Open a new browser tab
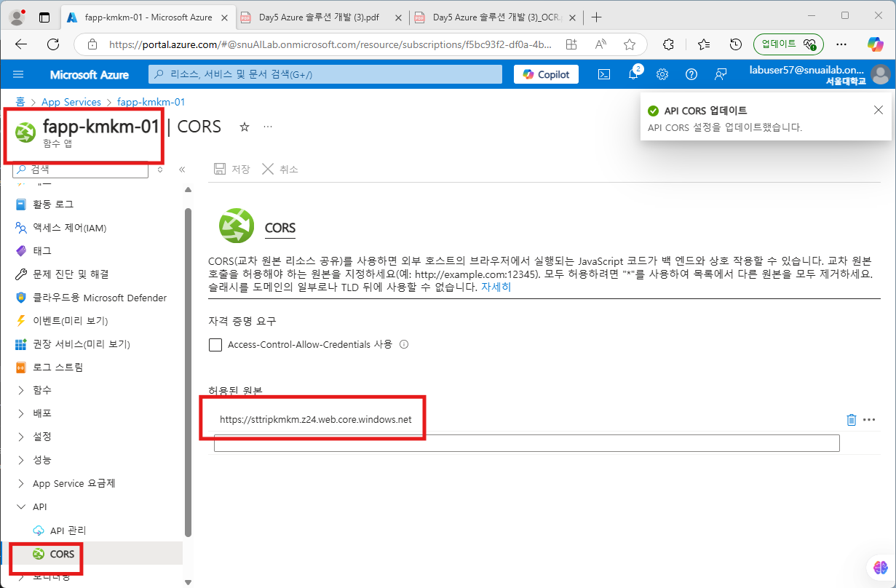This screenshot has height=588, width=896. pyautogui.click(x=597, y=16)
